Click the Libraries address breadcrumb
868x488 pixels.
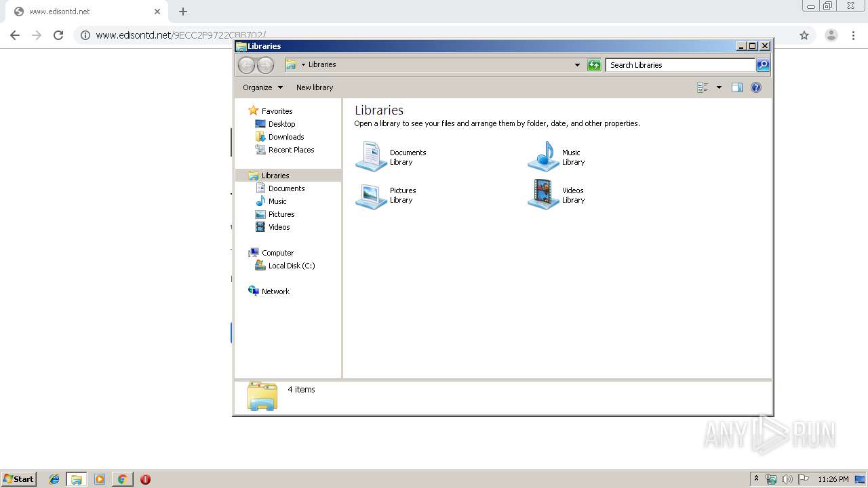[322, 65]
